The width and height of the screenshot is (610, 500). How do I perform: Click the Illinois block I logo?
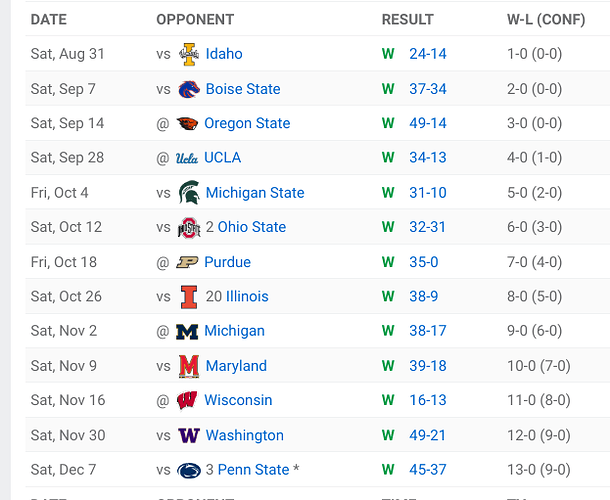click(x=189, y=297)
